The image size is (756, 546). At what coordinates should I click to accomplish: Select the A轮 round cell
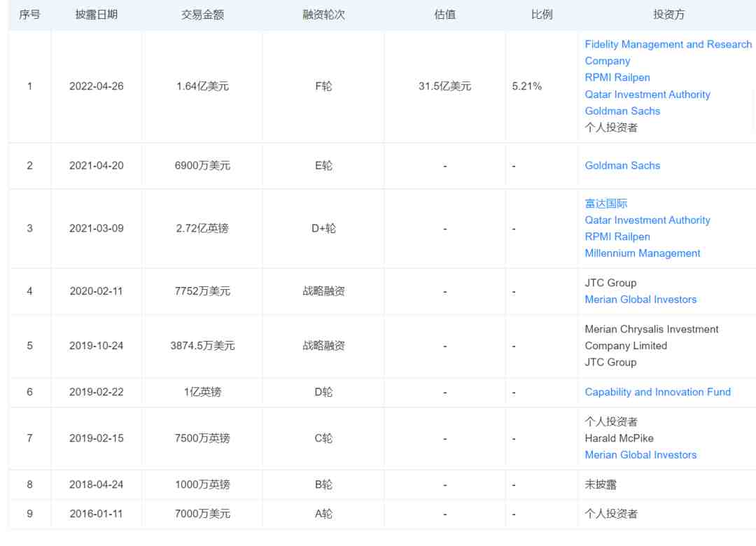[x=323, y=514]
